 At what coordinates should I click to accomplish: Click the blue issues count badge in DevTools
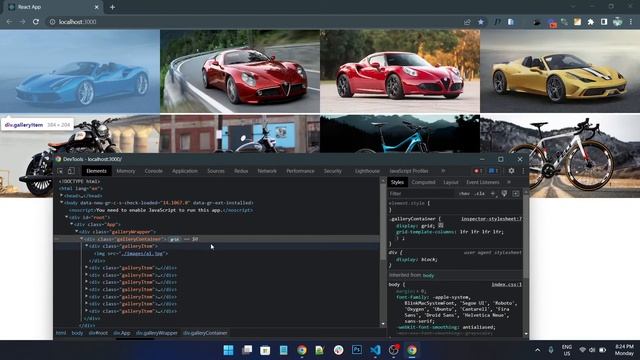[x=493, y=171]
